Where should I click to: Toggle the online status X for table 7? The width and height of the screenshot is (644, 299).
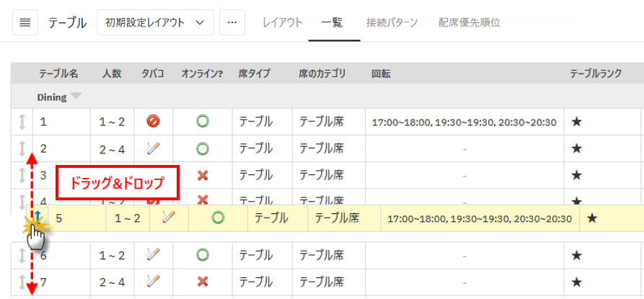click(203, 280)
